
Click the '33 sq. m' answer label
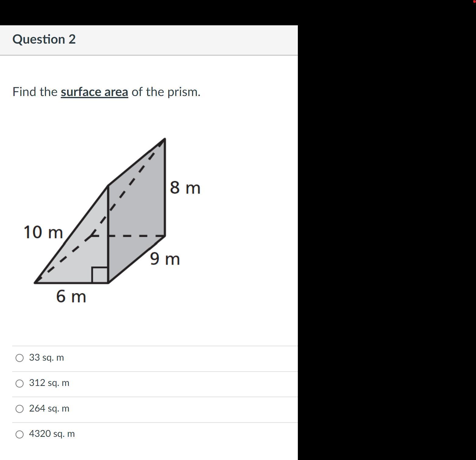47,358
